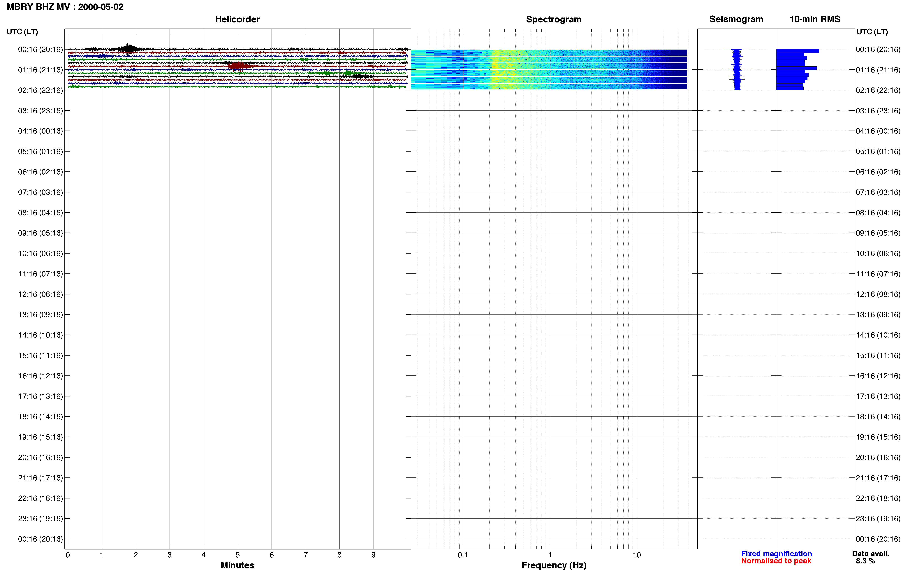Select right-axis time label 07:16 (03:16)
Viewport: 924px width, 578px height.
(878, 192)
